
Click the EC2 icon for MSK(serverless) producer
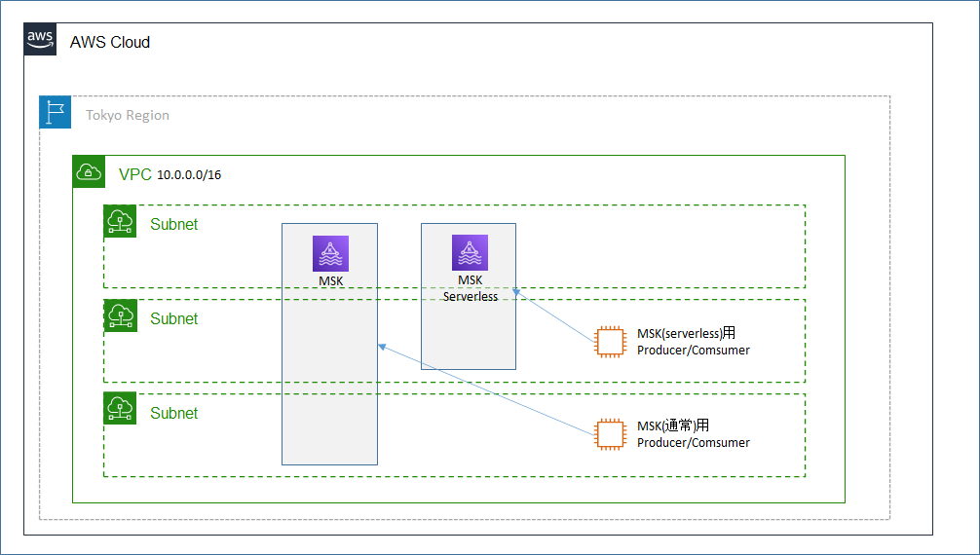(610, 342)
